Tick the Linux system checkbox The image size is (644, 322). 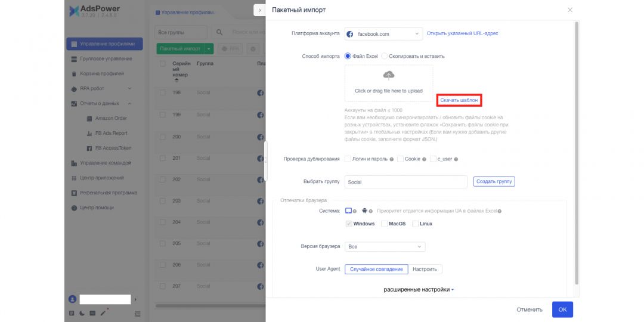pos(415,224)
